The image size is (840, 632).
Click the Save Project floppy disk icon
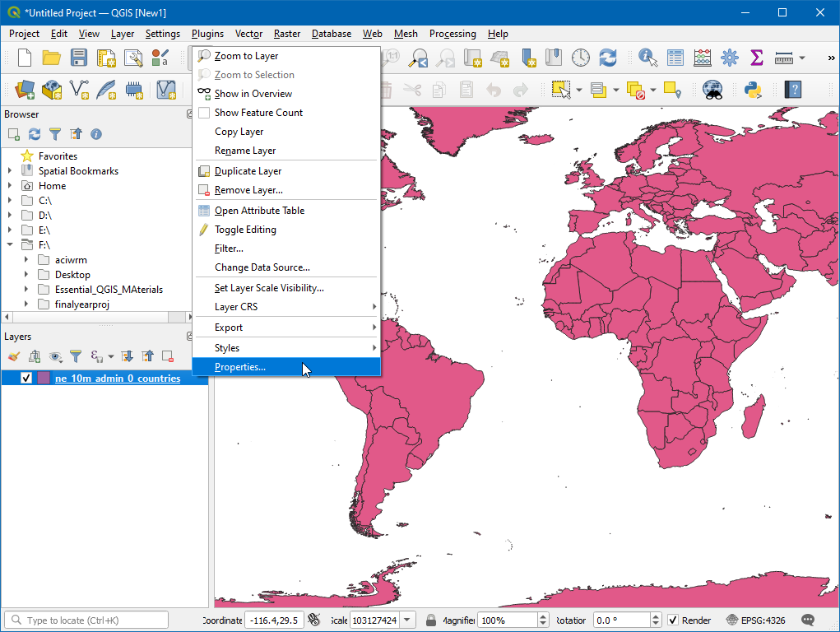point(79,58)
